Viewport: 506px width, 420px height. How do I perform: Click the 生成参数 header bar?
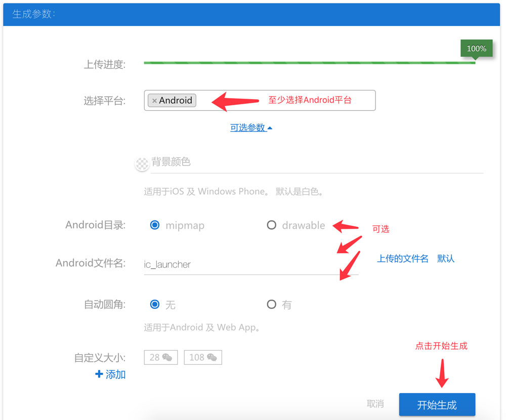pos(253,14)
